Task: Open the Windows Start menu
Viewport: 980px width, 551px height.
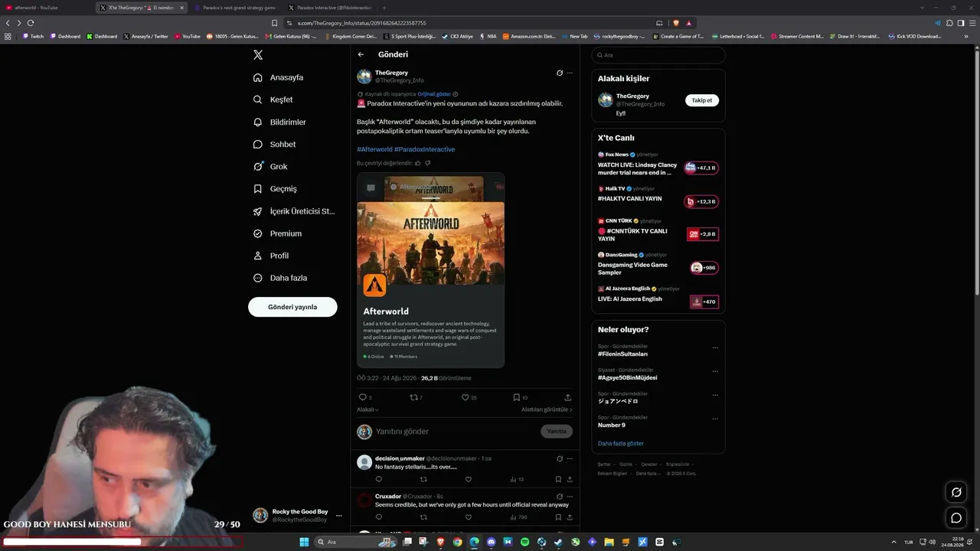Action: click(x=304, y=542)
